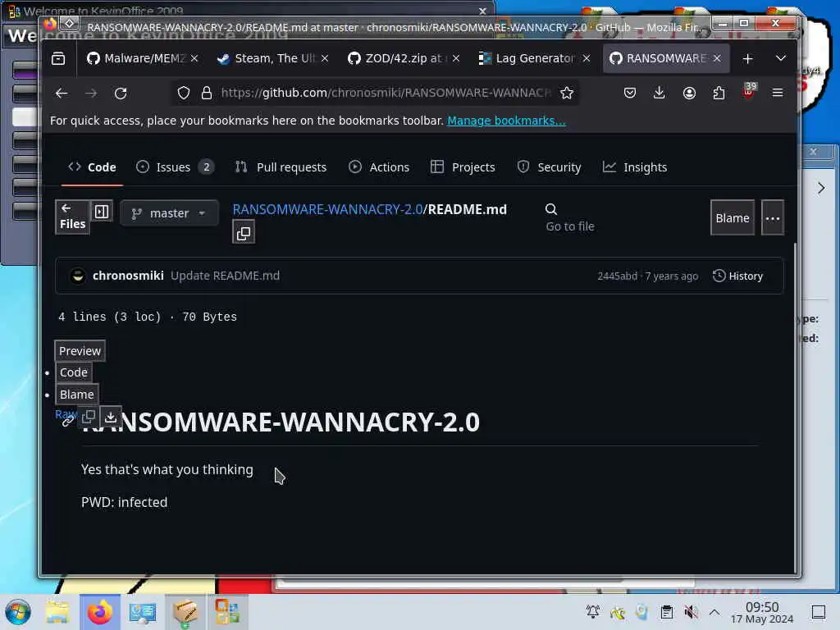
Task: Copy the file path with the copy icon
Action: (x=244, y=233)
